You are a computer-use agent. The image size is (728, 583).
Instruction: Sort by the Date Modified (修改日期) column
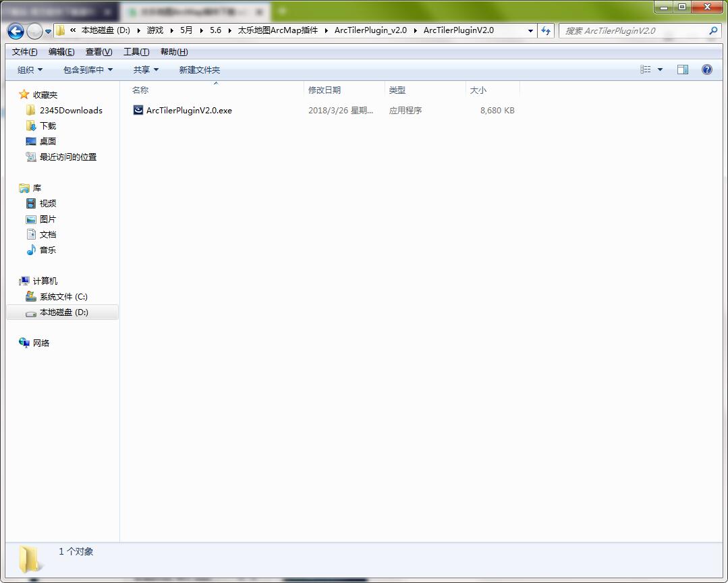click(x=325, y=90)
